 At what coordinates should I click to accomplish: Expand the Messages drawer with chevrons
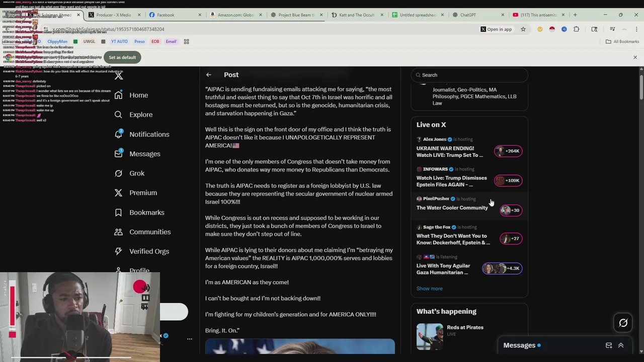pos(621,345)
